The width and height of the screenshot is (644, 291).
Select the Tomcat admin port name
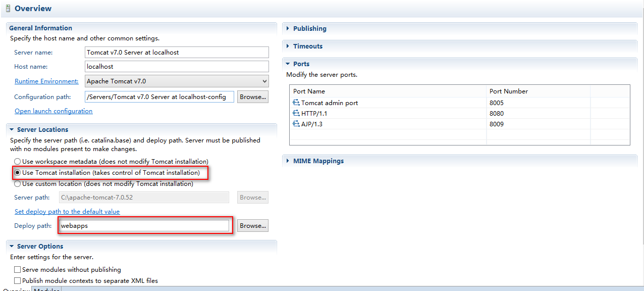(330, 103)
